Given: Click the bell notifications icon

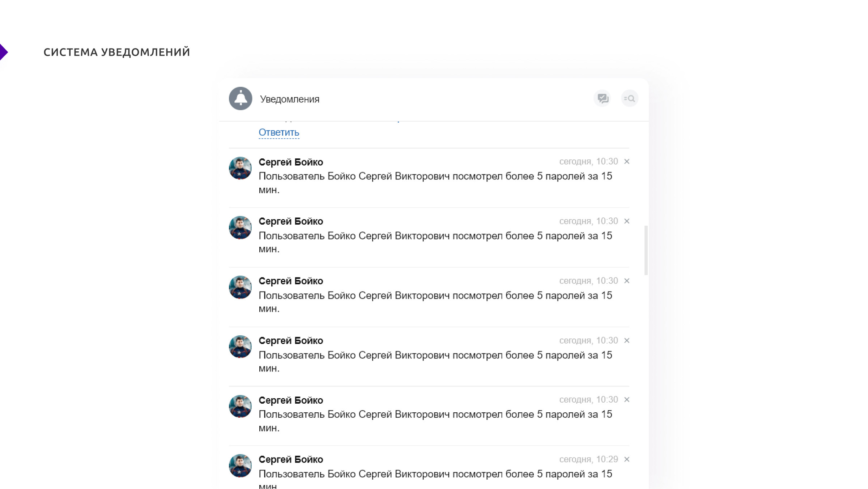Looking at the screenshot, I should click(241, 98).
